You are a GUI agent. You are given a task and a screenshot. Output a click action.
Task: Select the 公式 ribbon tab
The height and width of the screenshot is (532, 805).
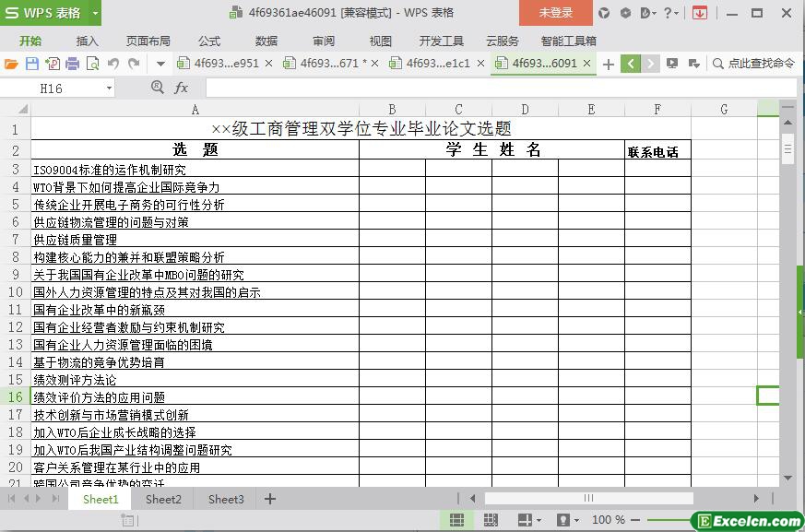tap(209, 41)
